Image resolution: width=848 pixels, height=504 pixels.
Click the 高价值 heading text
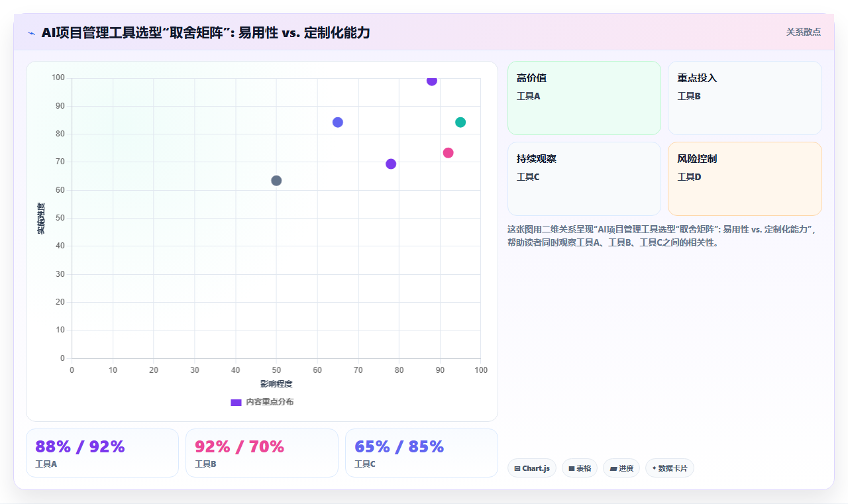531,78
